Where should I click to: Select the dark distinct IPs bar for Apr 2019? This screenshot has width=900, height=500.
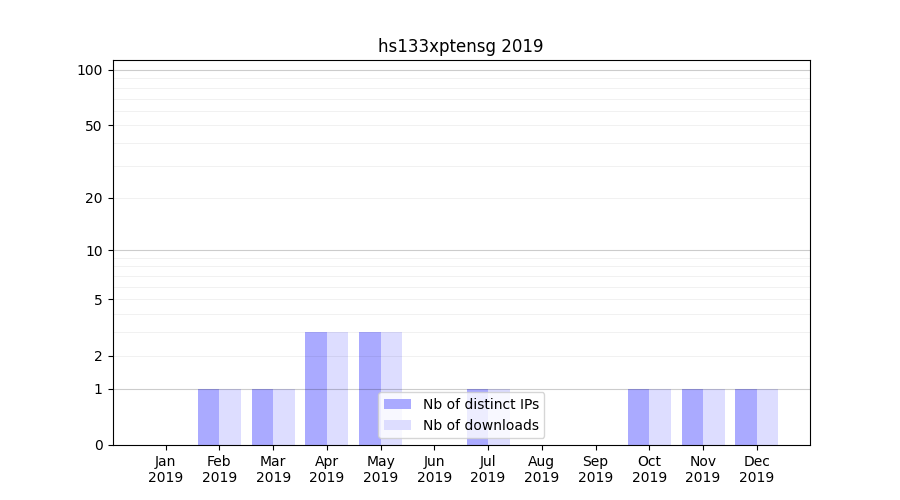pyautogui.click(x=316, y=388)
